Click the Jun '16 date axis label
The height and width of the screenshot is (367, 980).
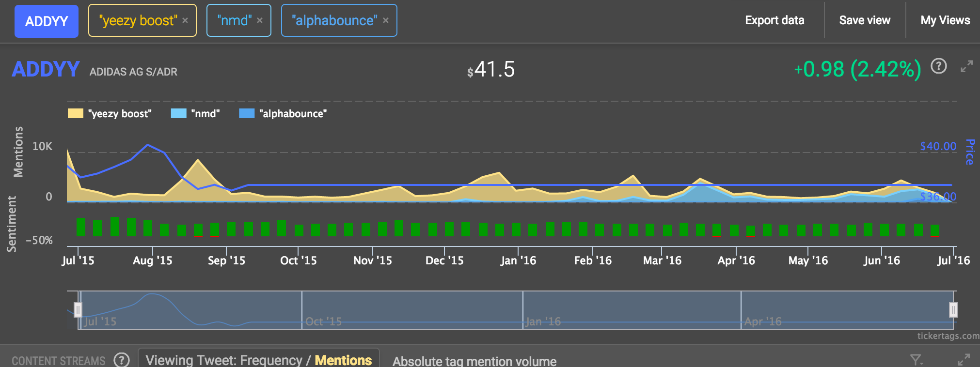coord(882,260)
